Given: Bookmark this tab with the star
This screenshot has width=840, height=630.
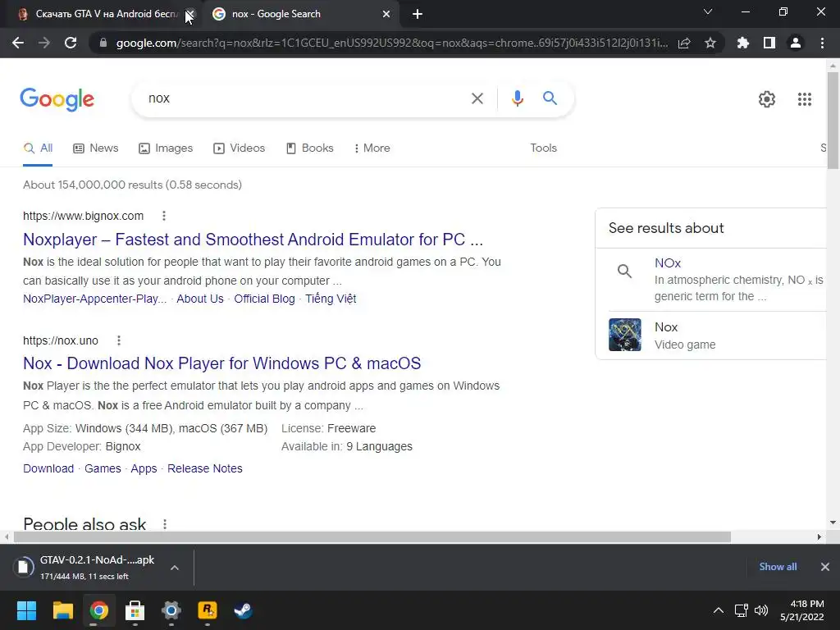Looking at the screenshot, I should point(710,43).
